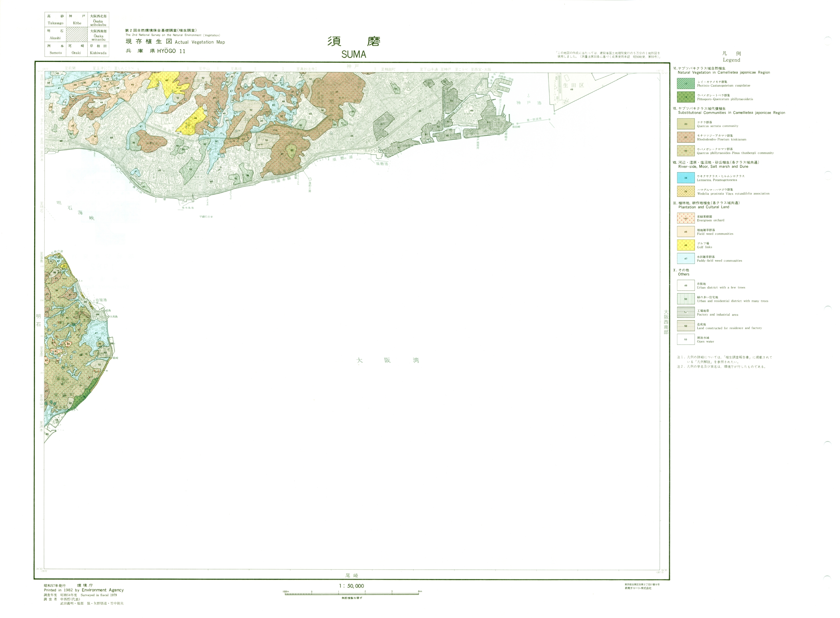Click 'Printed in 1982 by Environment Agency'

[x=84, y=590]
